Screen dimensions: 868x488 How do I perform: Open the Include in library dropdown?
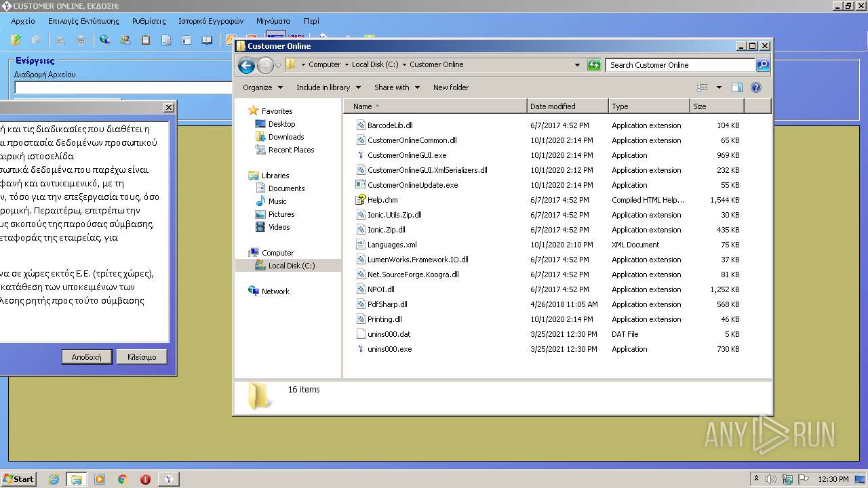coord(328,87)
